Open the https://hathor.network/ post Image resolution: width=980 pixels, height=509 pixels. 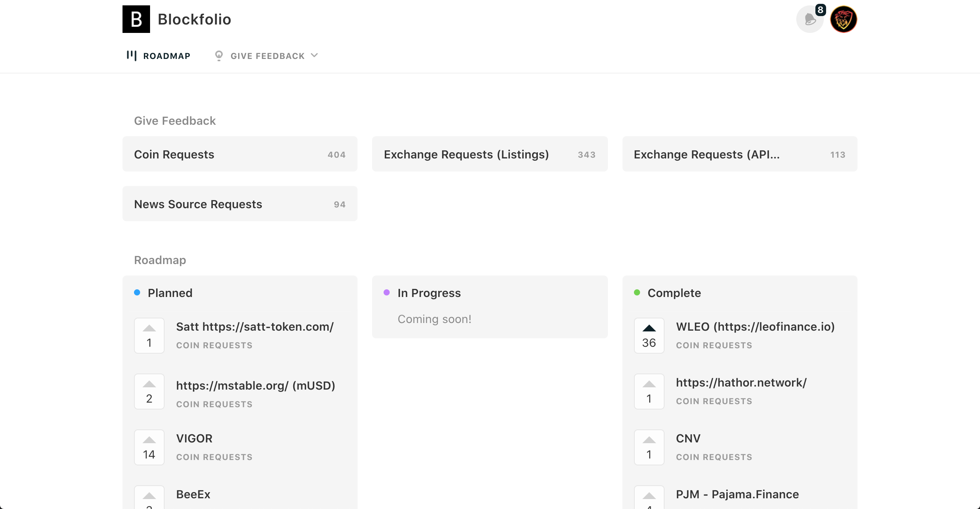pos(742,383)
